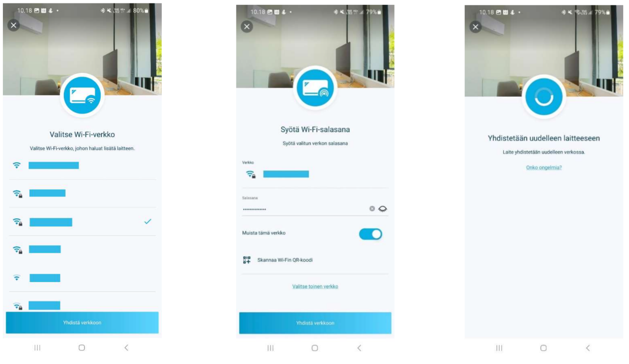Tap the Android home button, middle screen

tap(314, 348)
